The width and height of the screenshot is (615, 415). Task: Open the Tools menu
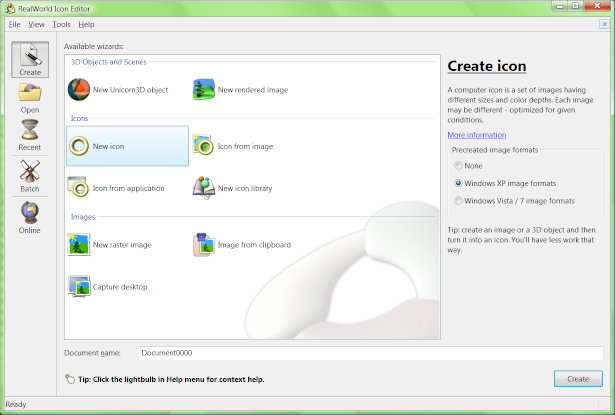click(61, 24)
